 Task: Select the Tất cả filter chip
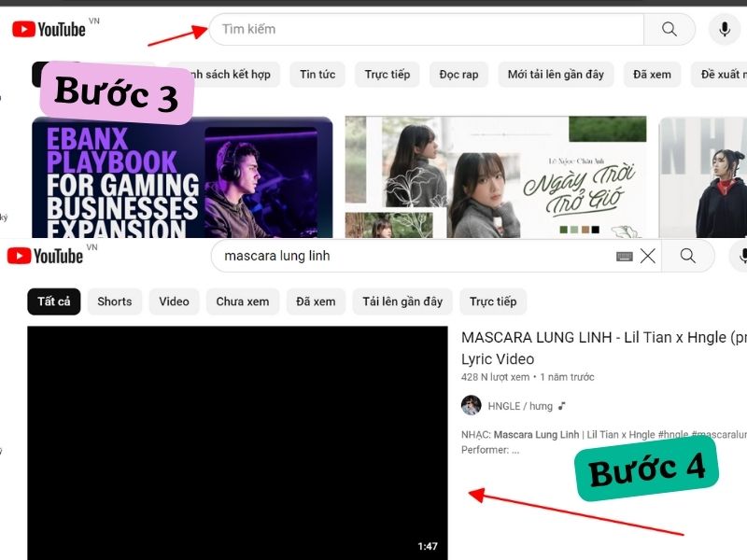click(54, 301)
